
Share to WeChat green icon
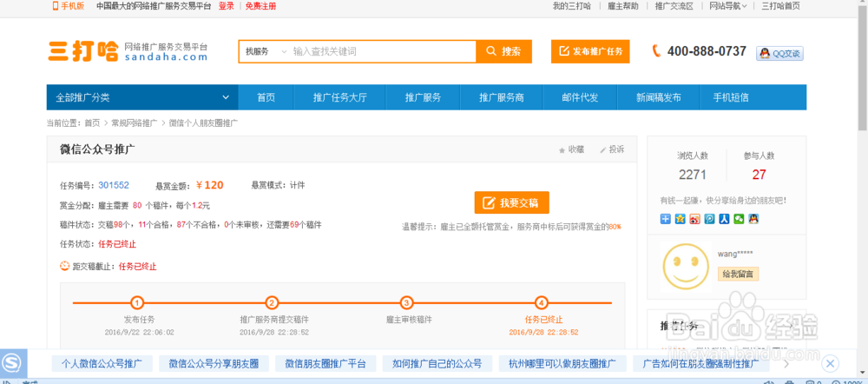click(x=739, y=219)
